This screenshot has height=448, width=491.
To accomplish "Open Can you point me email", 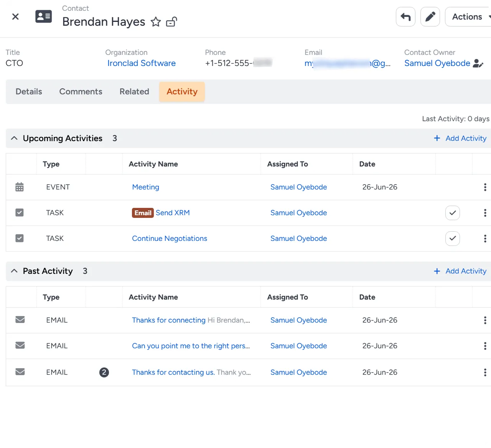I will coord(191,346).
